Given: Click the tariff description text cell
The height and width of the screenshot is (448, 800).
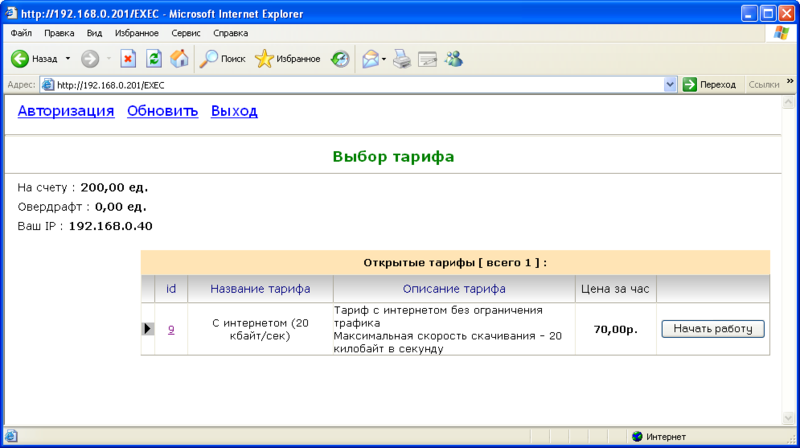Looking at the screenshot, I should click(454, 329).
